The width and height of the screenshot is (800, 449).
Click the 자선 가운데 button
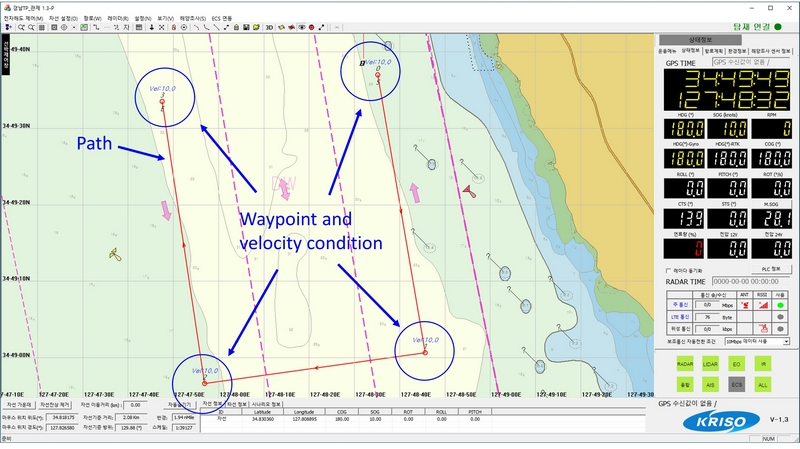(x=19, y=405)
